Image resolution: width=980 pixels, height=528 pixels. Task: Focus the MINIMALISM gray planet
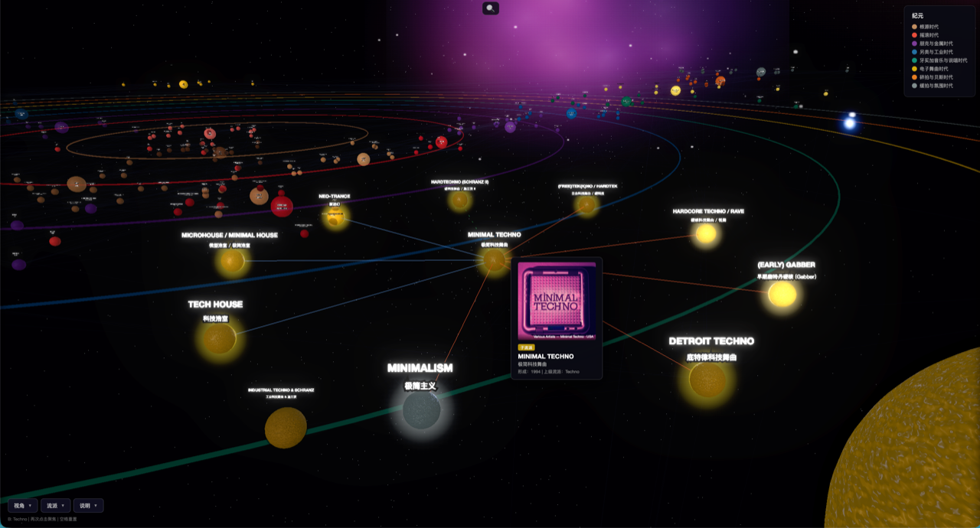[422, 410]
